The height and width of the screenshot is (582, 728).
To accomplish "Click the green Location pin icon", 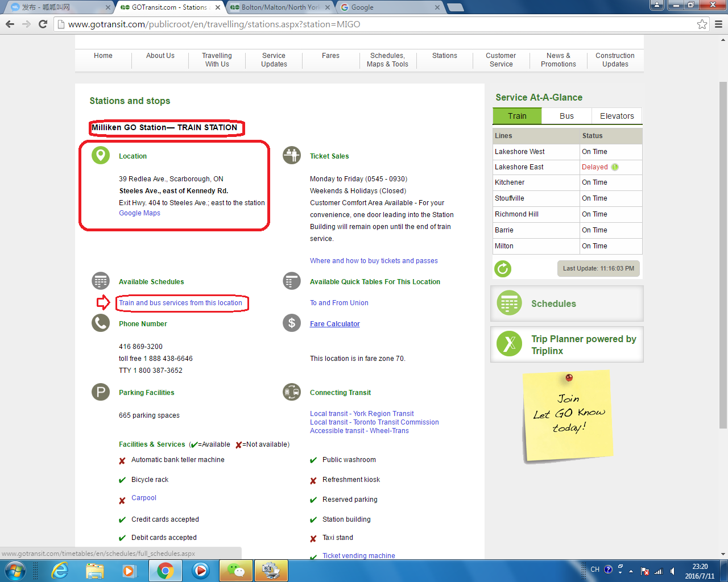I will tap(101, 155).
